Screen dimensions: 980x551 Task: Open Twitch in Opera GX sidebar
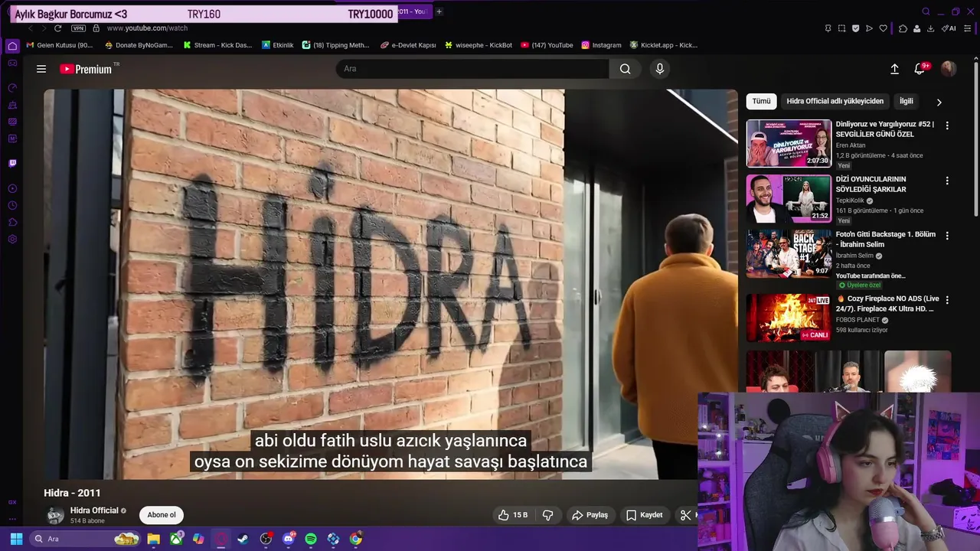[12, 163]
